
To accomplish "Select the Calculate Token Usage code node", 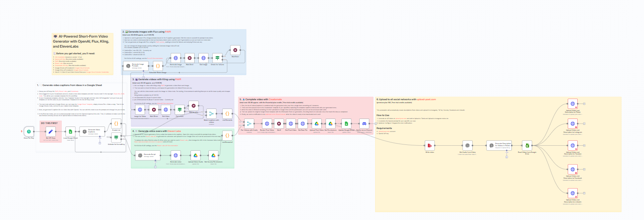I will (x=158, y=66).
